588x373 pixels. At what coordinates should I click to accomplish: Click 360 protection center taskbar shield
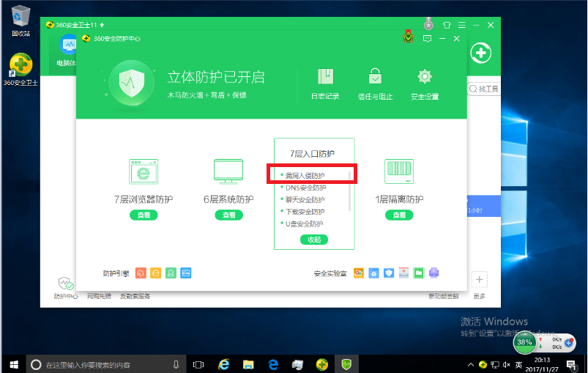coord(346,364)
